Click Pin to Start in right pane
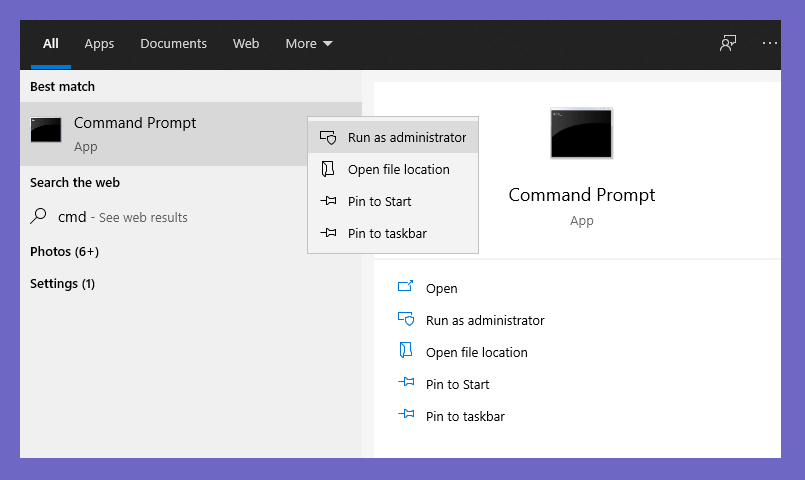This screenshot has height=480, width=805. tap(457, 384)
